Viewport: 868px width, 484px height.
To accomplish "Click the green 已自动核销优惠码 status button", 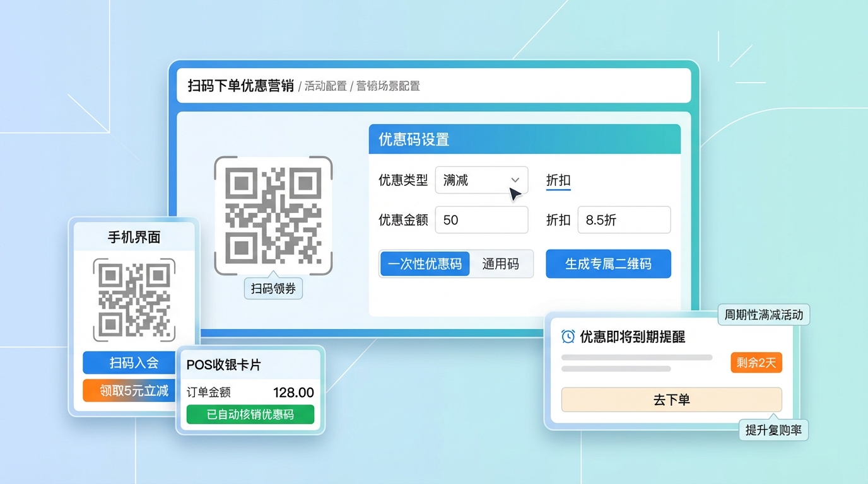I will coord(250,414).
